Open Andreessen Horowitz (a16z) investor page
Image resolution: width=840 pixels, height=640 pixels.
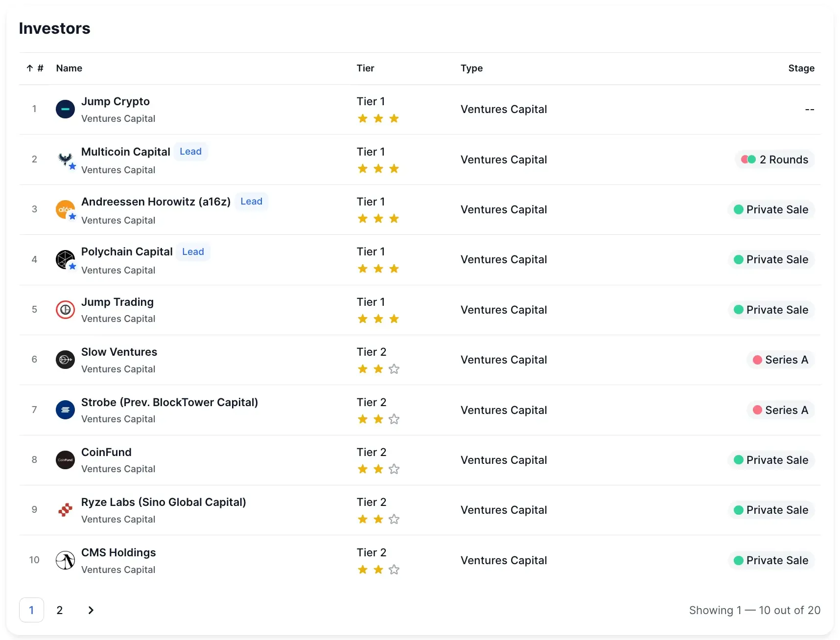point(156,202)
